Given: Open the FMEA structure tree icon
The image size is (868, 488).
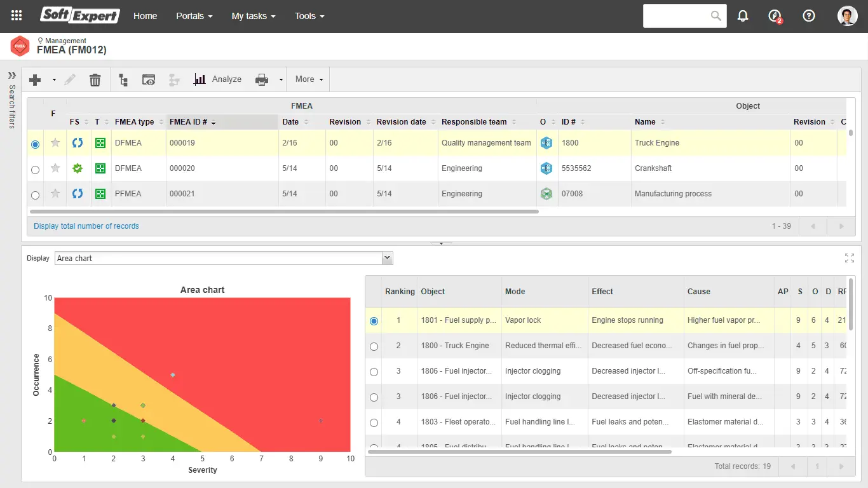Looking at the screenshot, I should (x=123, y=79).
